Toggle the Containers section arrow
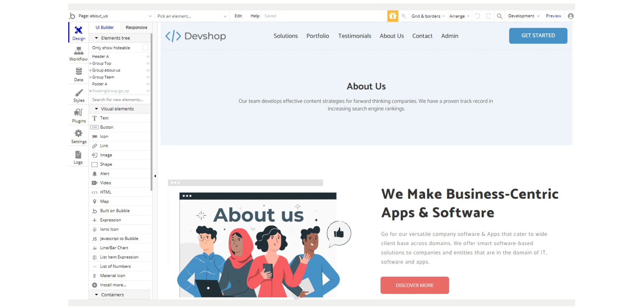The image size is (644, 308). click(96, 295)
